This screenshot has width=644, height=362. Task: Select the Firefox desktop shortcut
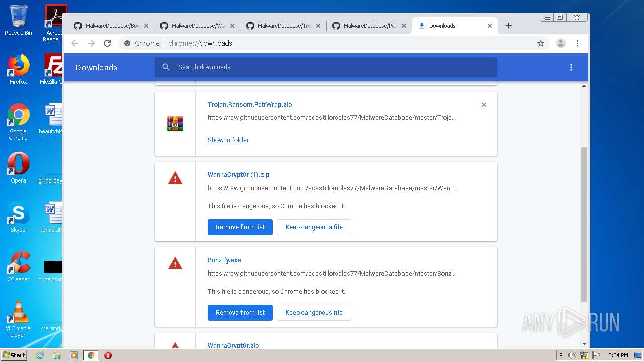(18, 69)
